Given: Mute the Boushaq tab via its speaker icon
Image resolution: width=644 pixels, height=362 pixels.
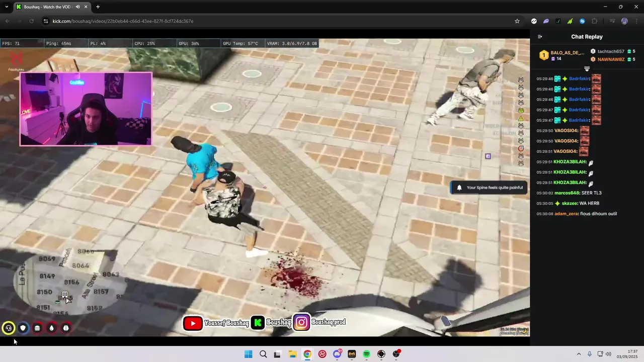Looking at the screenshot, I should [77, 7].
